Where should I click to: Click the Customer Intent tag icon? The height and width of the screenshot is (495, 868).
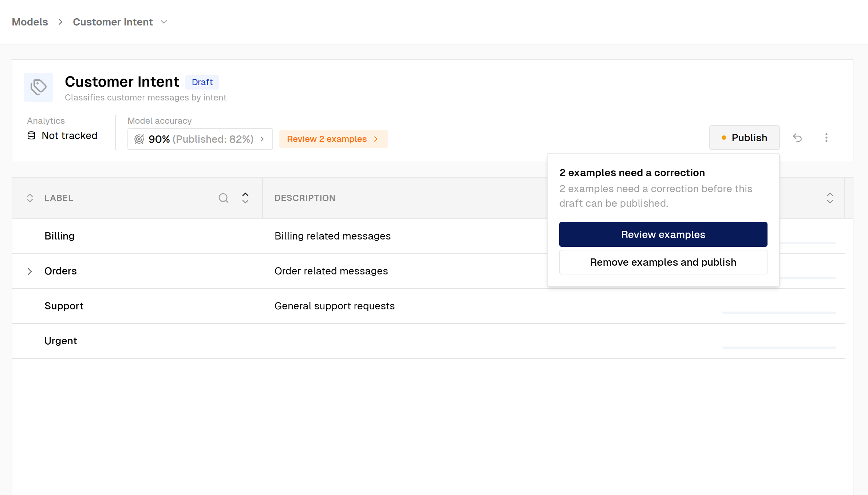(39, 87)
